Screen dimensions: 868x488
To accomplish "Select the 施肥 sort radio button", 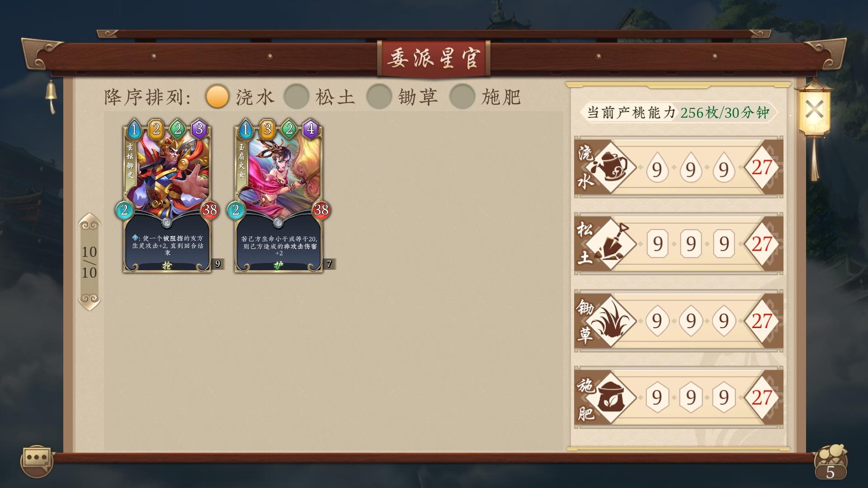I will [x=462, y=97].
